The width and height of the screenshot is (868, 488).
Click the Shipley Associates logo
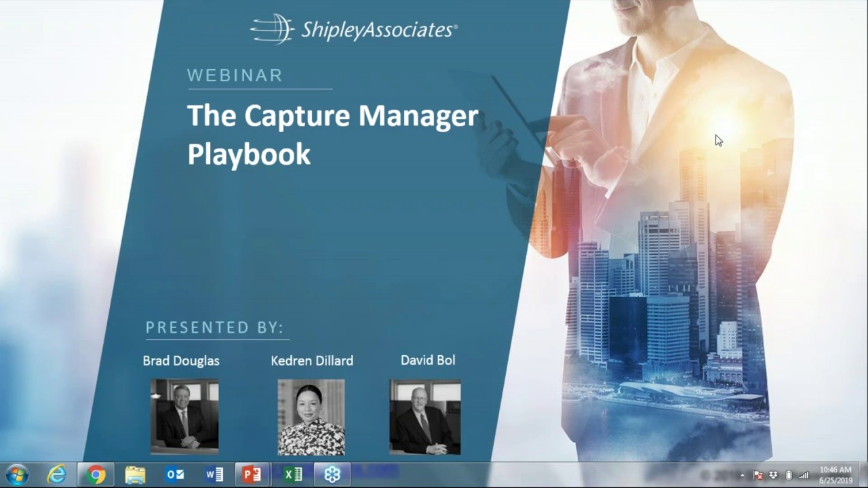point(354,29)
